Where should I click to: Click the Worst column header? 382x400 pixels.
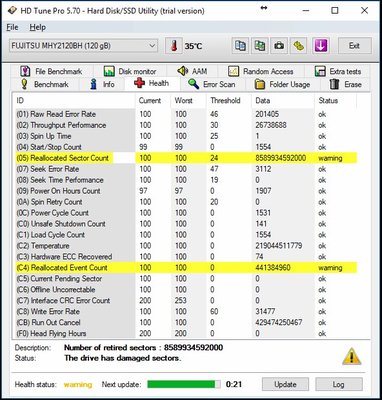(189, 101)
